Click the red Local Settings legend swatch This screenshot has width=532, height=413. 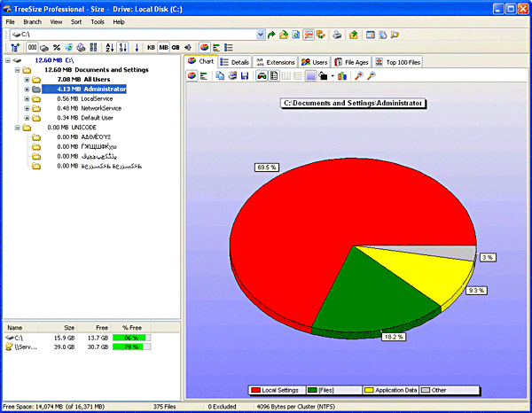click(255, 390)
